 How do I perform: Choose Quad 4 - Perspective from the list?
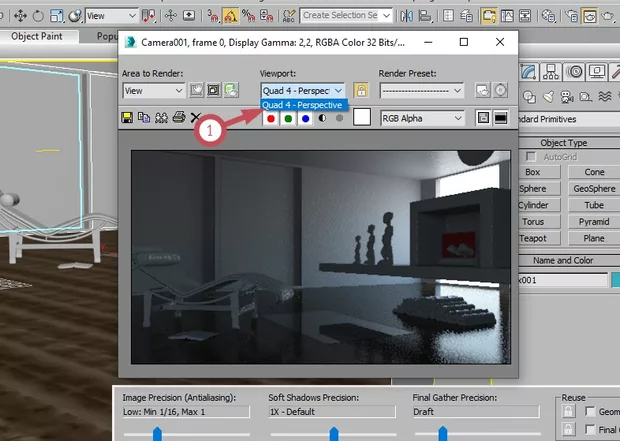pyautogui.click(x=302, y=105)
